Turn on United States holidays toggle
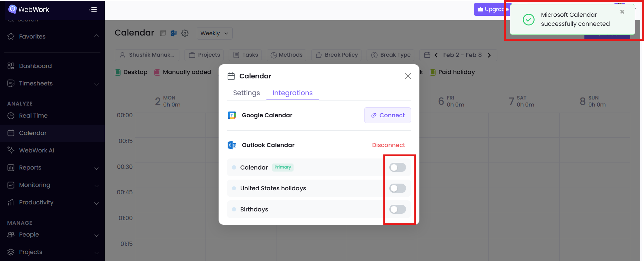 tap(397, 188)
